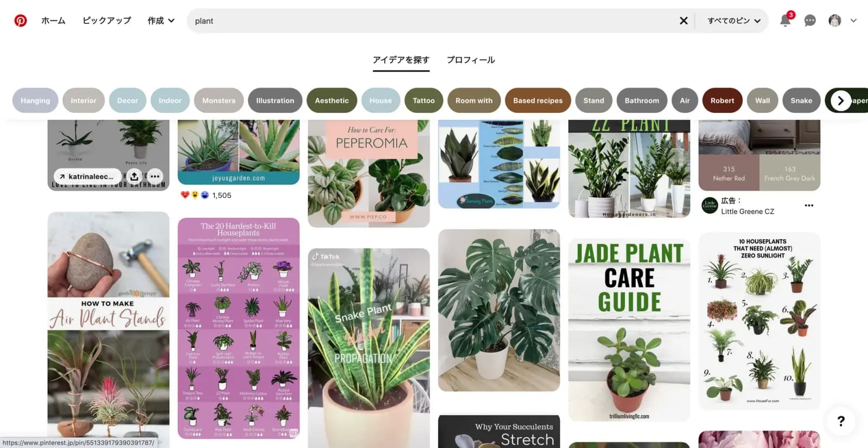
Task: Go to ホーム in the header
Action: [x=53, y=21]
